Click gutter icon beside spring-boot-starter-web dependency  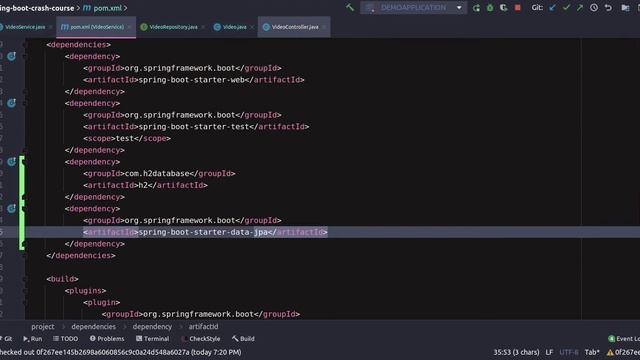tap(11, 56)
